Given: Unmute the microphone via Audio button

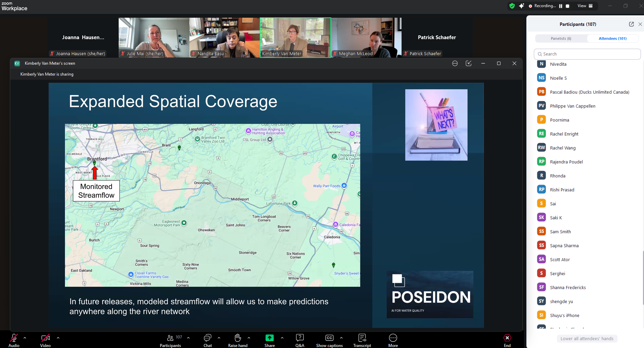Looking at the screenshot, I should coord(14,338).
